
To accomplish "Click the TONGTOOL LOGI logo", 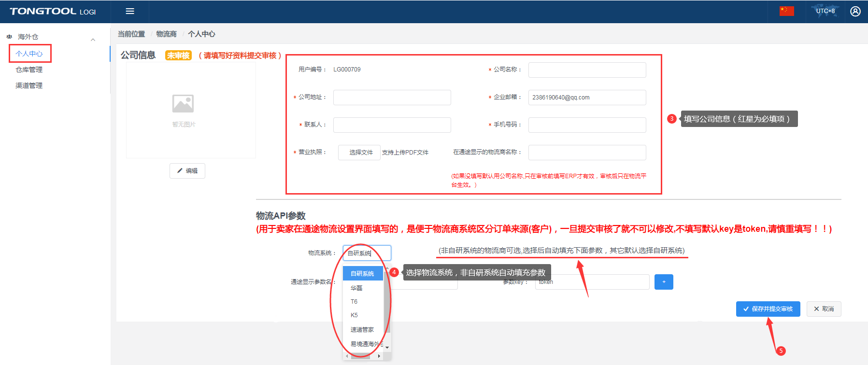I will click(53, 11).
